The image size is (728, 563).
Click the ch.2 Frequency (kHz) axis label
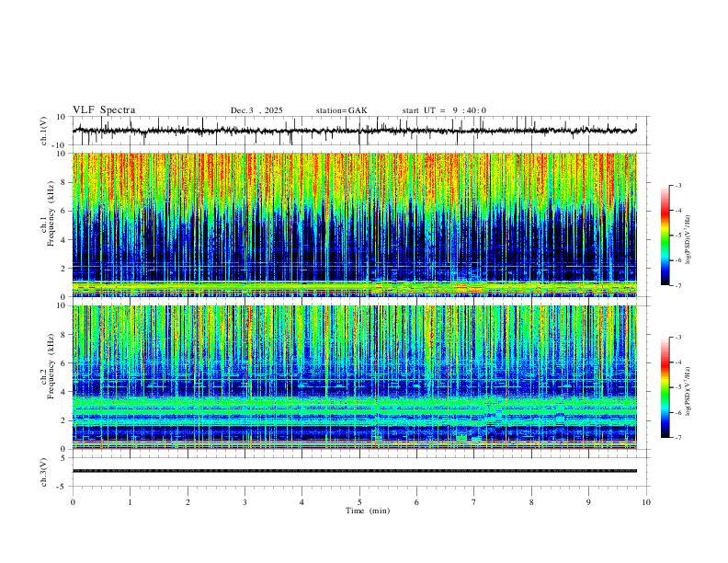[x=50, y=364]
